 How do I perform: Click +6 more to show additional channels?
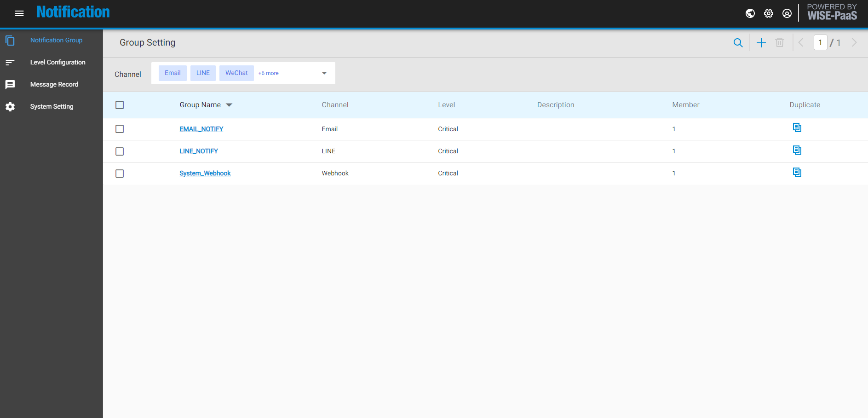point(269,73)
